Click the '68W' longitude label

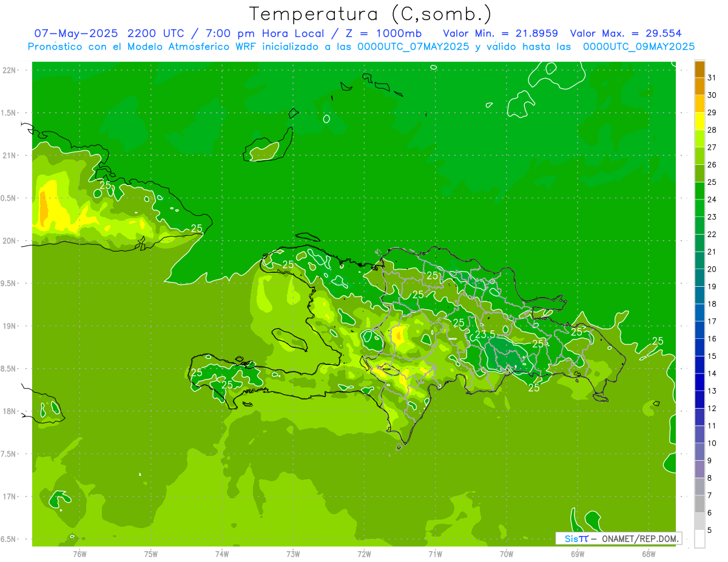[x=648, y=554]
